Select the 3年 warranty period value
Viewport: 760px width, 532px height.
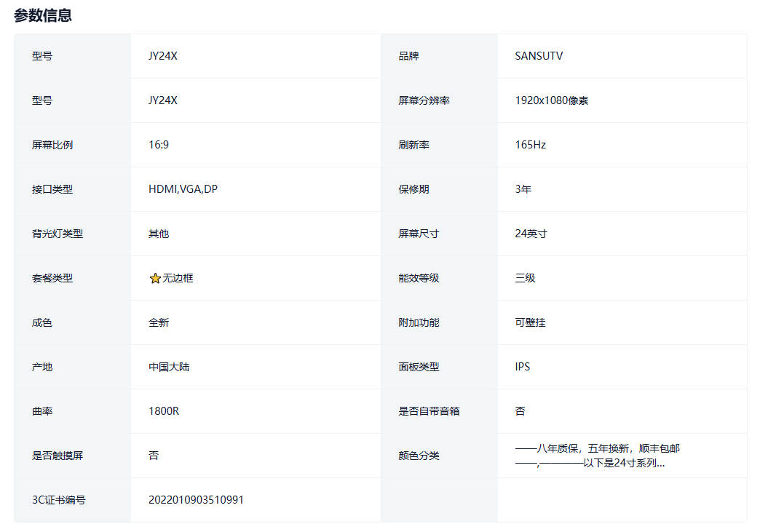point(523,189)
